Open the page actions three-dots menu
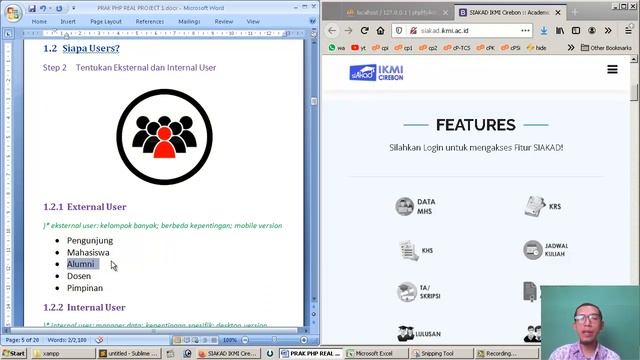Viewport: 640px width, 360px height. [525, 31]
